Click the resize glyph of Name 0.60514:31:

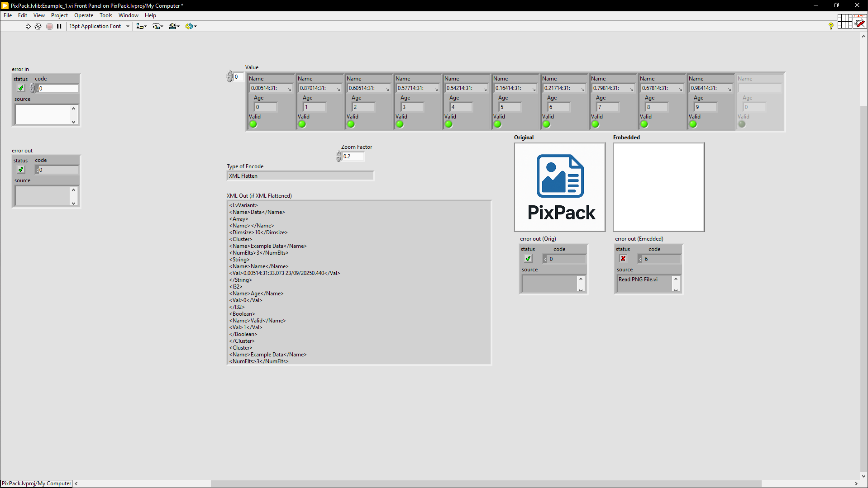coord(387,90)
